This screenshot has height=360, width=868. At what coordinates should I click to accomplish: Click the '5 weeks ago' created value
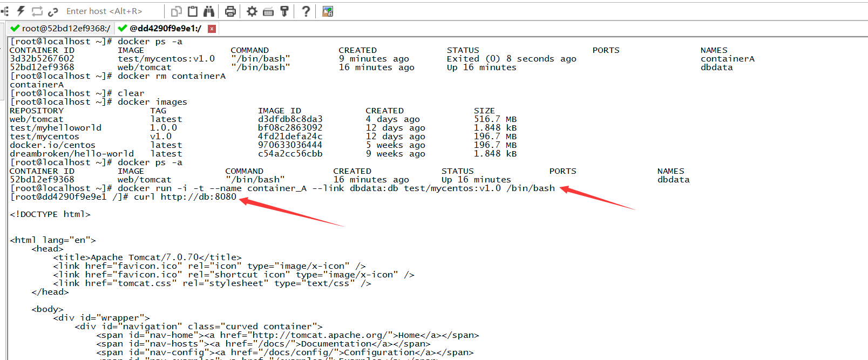coord(395,145)
